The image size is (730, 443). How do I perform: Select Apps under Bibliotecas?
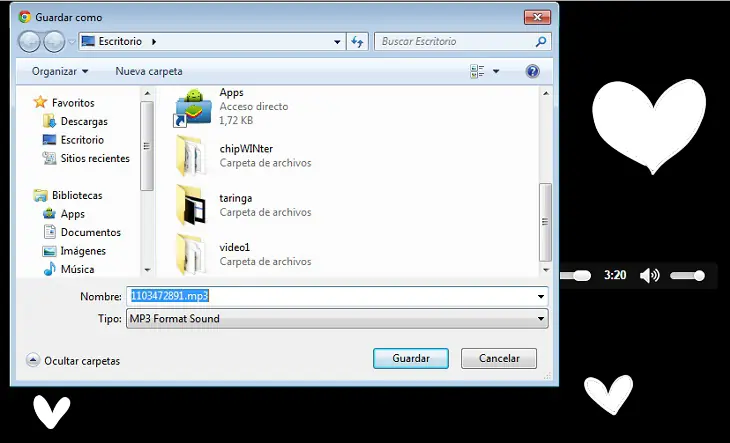[x=73, y=214]
